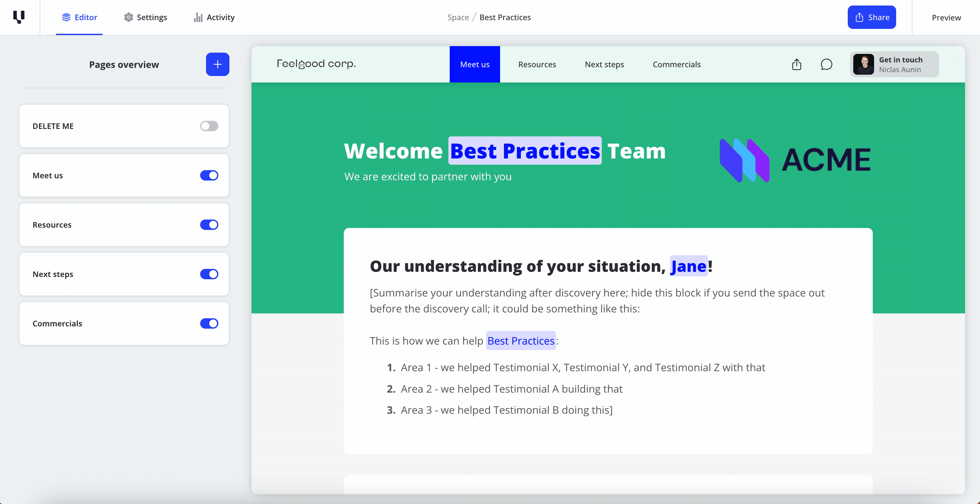The width and height of the screenshot is (980, 504).
Task: Click the '[Summarise your understanding' paragraph
Action: coord(597,301)
